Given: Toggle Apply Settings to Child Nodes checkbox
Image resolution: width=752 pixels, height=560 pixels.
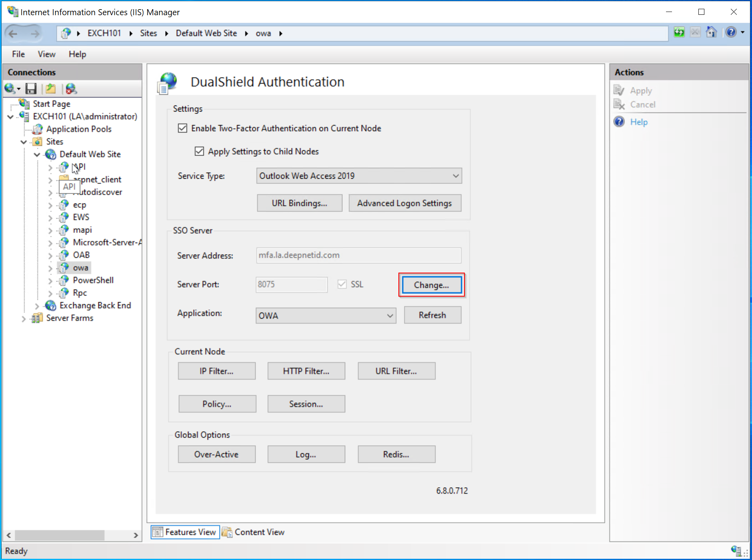Looking at the screenshot, I should coord(199,151).
